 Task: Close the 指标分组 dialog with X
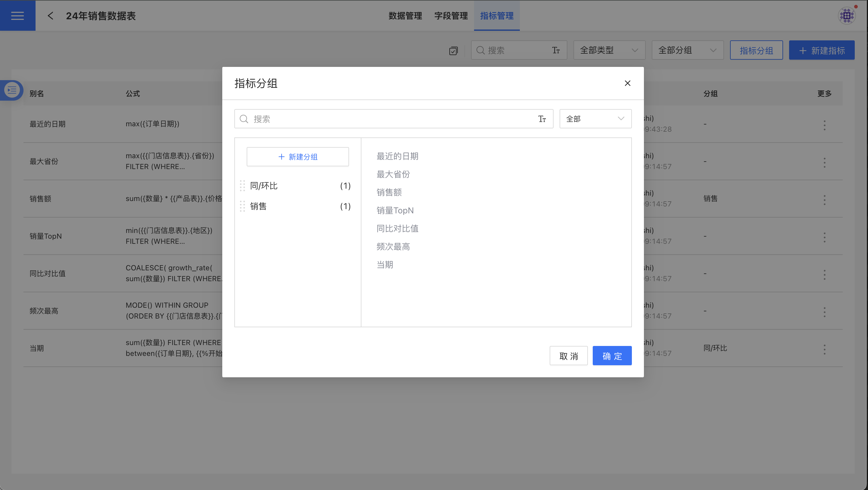[627, 83]
